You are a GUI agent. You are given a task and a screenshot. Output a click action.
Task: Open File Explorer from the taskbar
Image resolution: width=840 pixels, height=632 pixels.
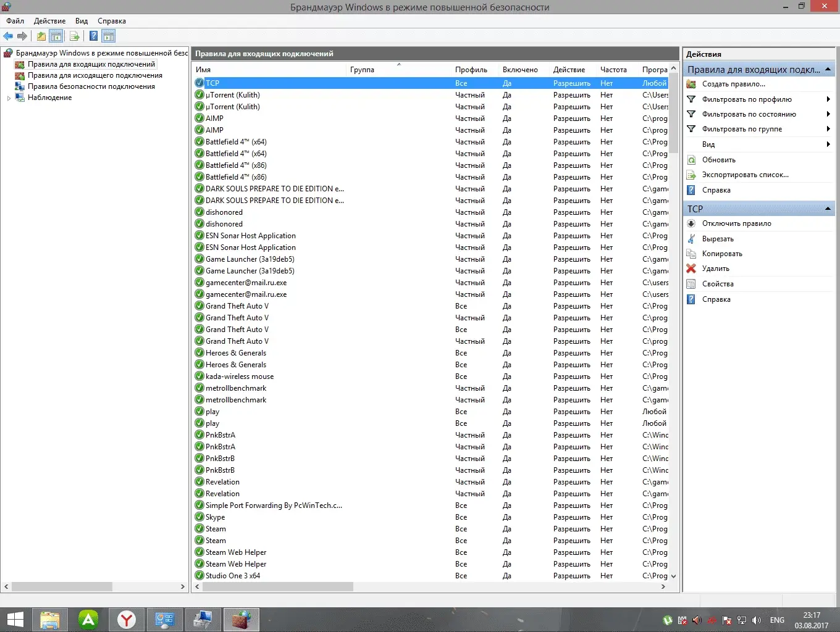pyautogui.click(x=49, y=620)
